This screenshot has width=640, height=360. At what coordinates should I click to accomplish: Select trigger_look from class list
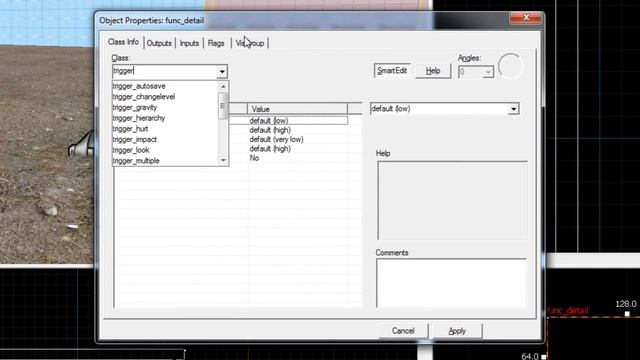131,150
